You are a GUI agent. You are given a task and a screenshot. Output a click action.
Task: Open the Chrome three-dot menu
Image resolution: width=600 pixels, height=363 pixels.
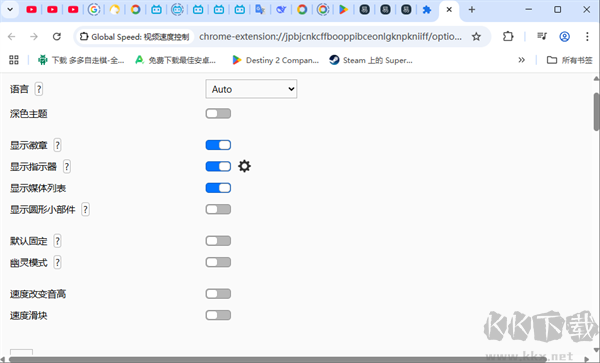[587, 36]
